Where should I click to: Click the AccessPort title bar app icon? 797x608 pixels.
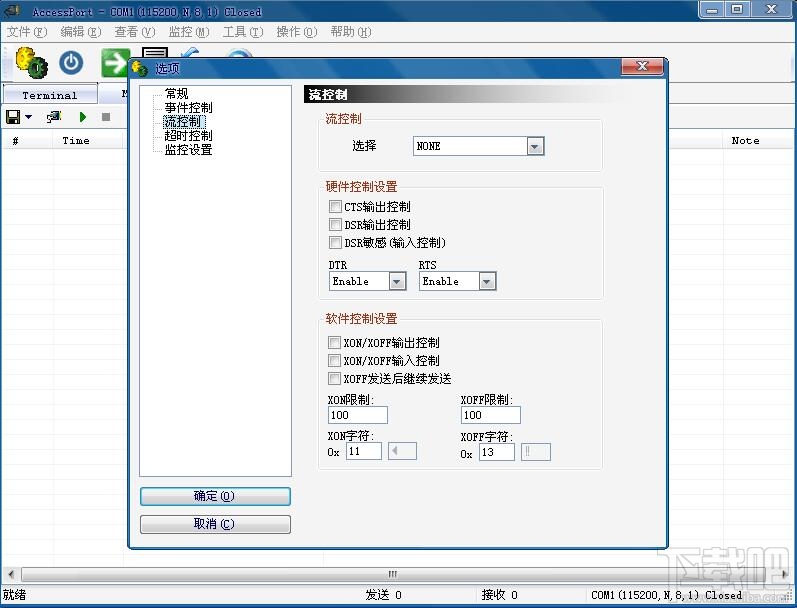coord(13,10)
